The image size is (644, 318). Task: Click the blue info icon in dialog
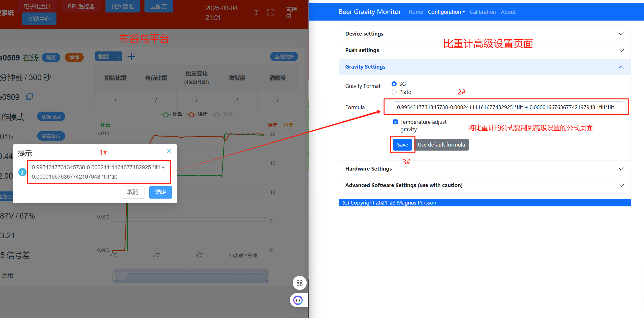tap(22, 172)
